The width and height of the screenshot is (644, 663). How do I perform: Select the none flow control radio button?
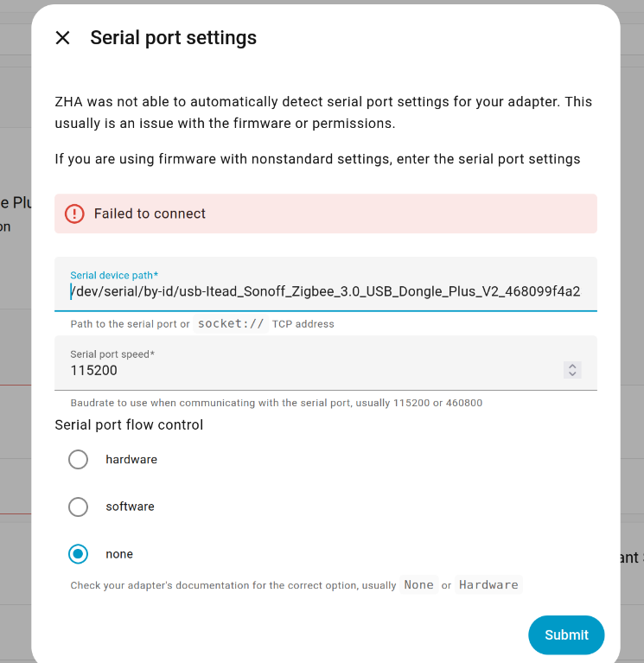(78, 554)
